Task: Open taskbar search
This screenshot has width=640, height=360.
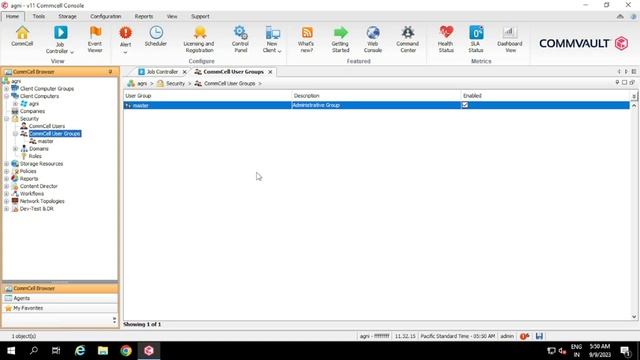Action: click(x=34, y=351)
